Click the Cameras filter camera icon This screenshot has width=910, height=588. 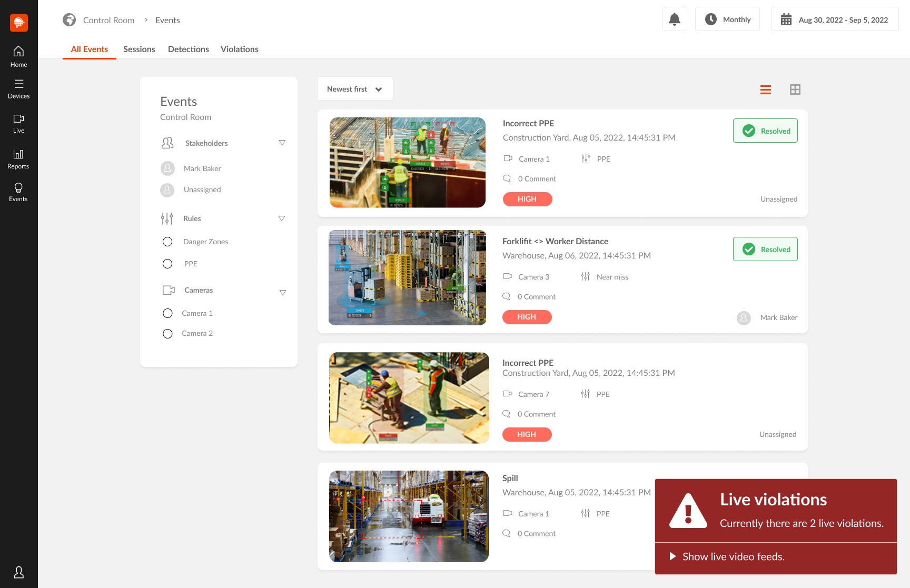click(x=169, y=290)
